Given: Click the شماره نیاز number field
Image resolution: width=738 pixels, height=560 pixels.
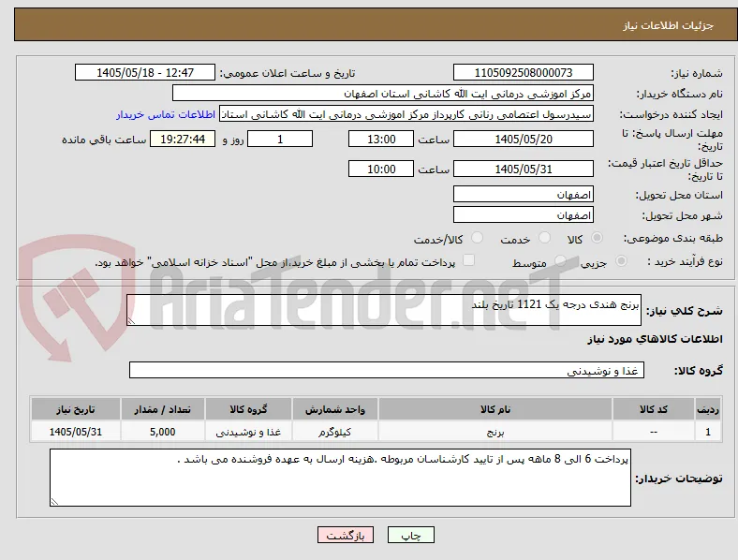Looking at the screenshot, I should point(523,72).
